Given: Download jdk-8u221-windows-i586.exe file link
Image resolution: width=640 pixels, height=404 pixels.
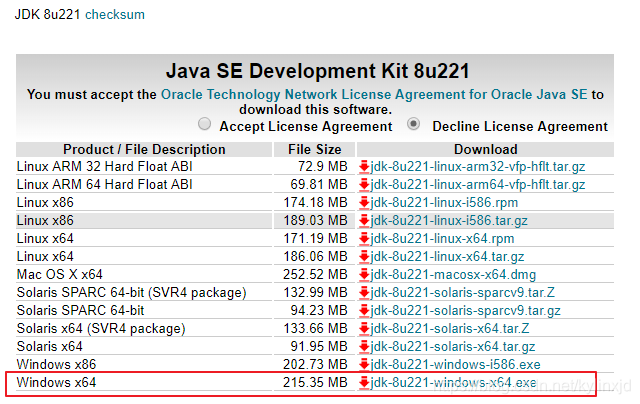Looking at the screenshot, I should click(x=455, y=364).
